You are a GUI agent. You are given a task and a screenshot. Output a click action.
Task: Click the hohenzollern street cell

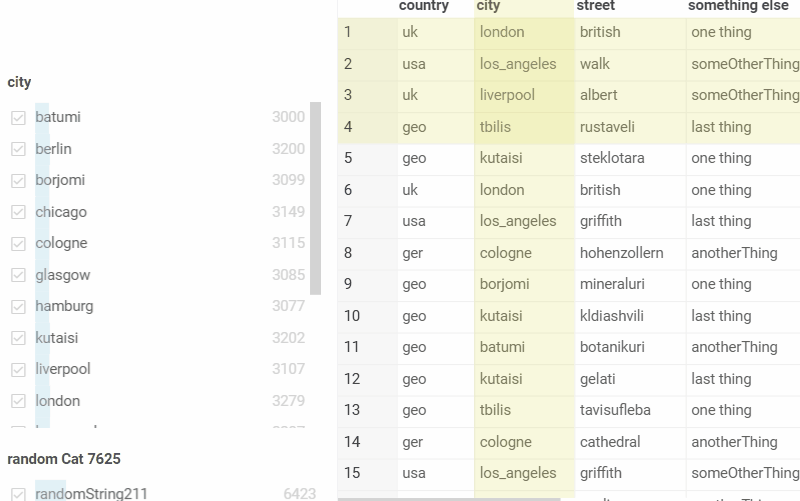point(621,253)
